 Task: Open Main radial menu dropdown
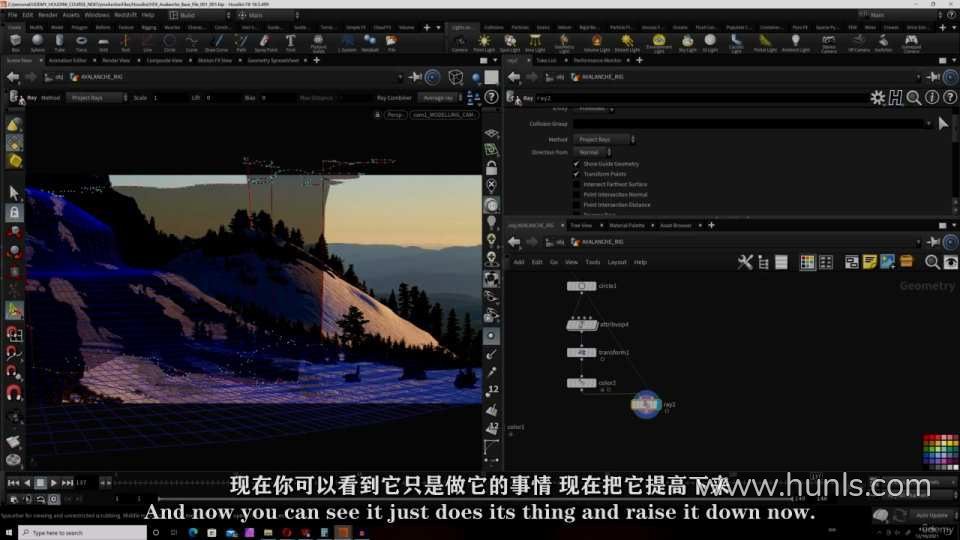point(268,15)
